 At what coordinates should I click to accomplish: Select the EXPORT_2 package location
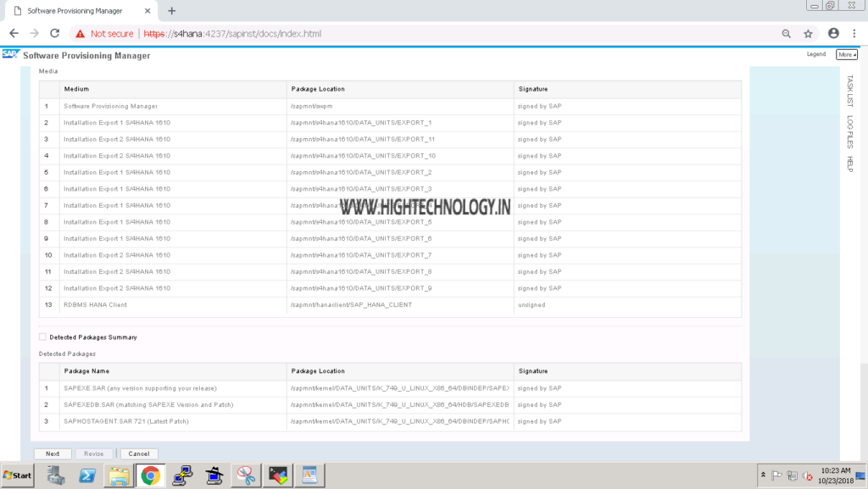(361, 173)
